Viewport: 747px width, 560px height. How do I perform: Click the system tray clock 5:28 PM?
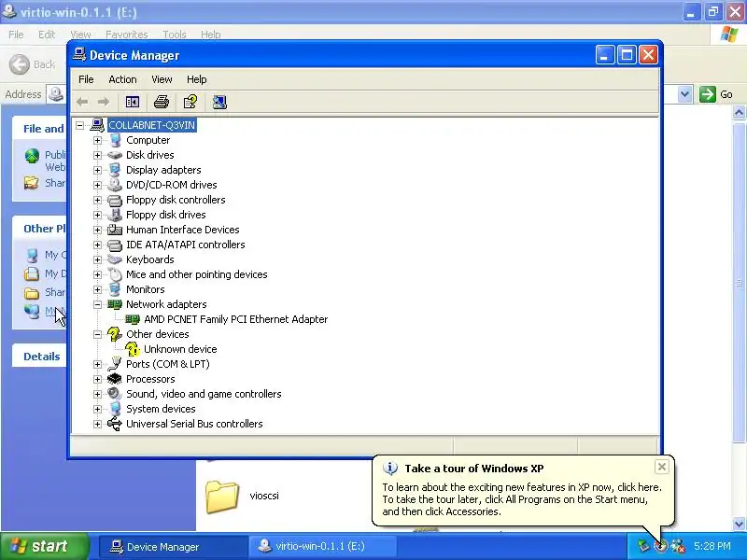click(712, 546)
